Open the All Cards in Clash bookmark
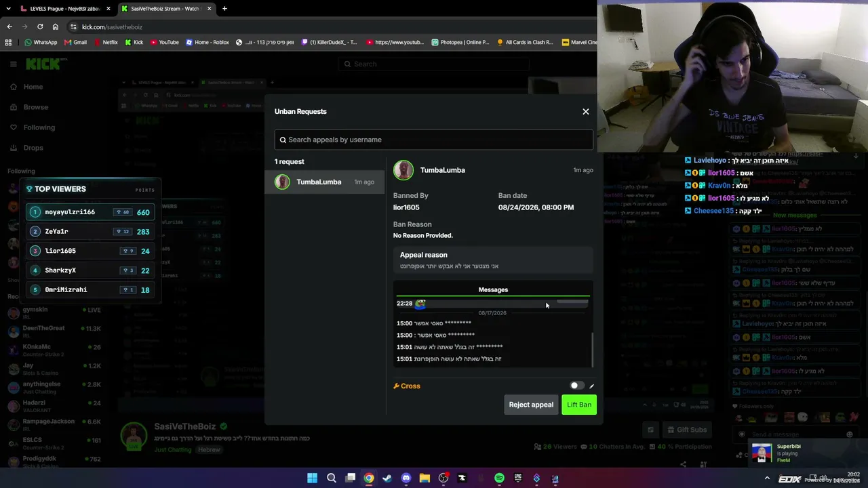This screenshot has height=488, width=868. click(526, 42)
